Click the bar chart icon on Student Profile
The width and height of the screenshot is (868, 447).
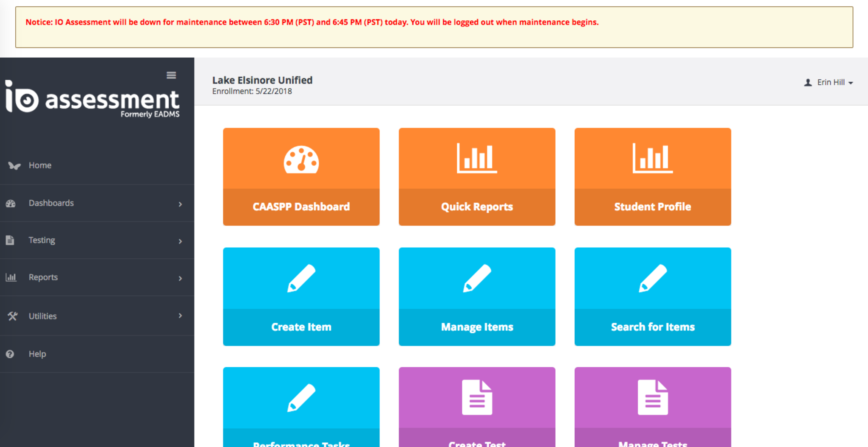coord(652,158)
